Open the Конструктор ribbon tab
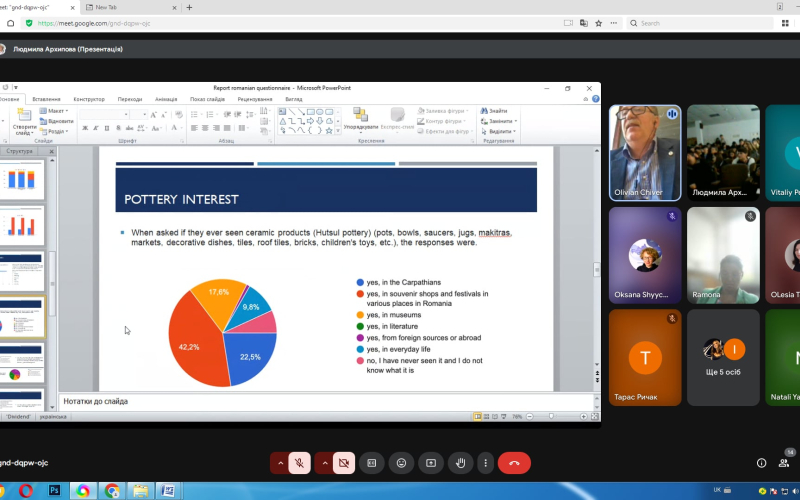This screenshot has height=500, width=800. tap(89, 99)
